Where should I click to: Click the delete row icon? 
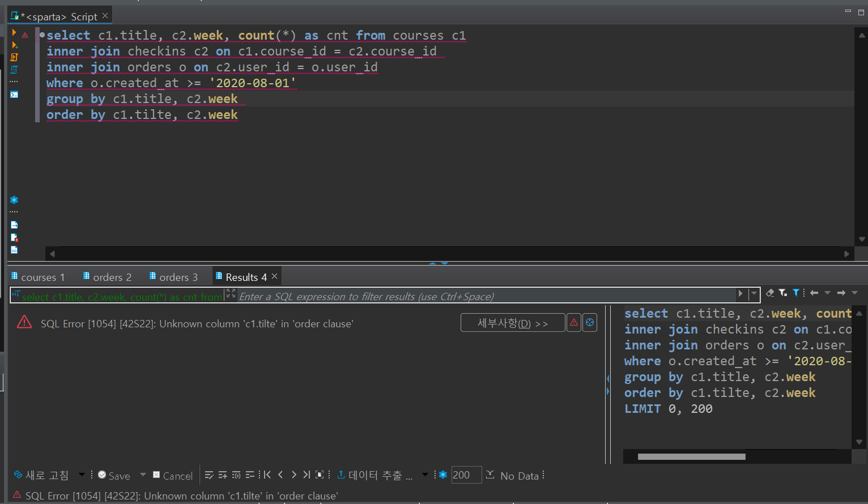[x=250, y=475]
